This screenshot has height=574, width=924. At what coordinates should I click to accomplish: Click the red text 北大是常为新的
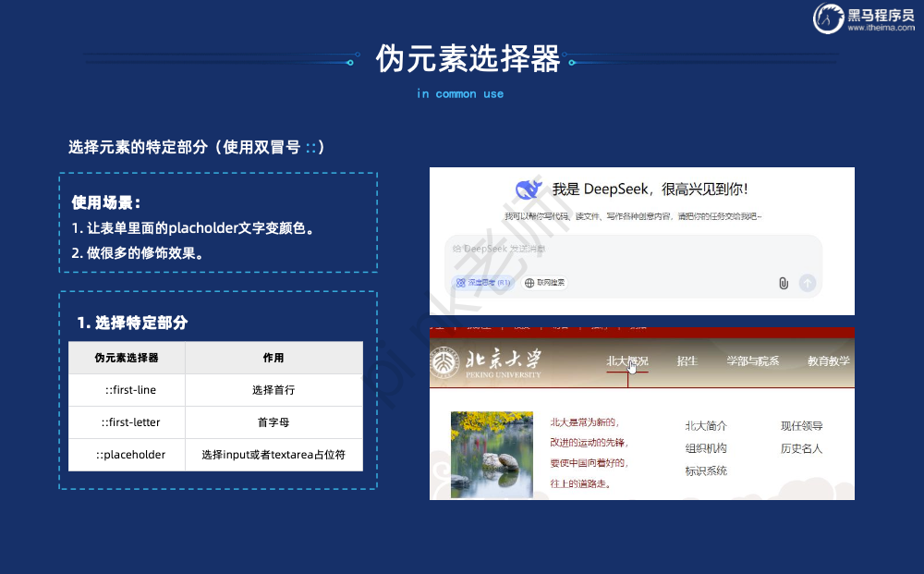click(x=585, y=422)
